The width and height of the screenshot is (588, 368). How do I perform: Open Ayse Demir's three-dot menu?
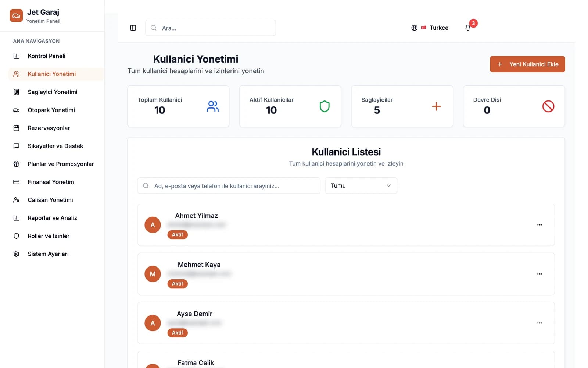pyautogui.click(x=539, y=323)
